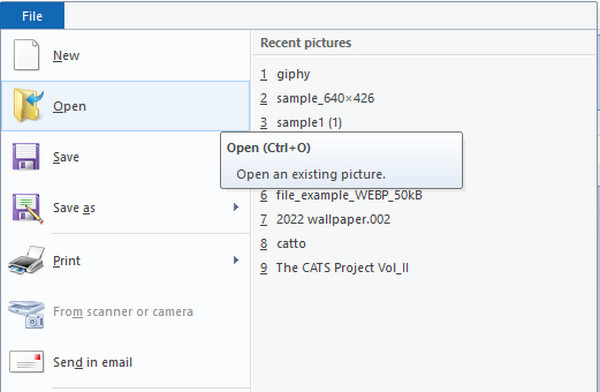Click the scanner and camera icon
Viewport: 600px width, 392px height.
26,314
